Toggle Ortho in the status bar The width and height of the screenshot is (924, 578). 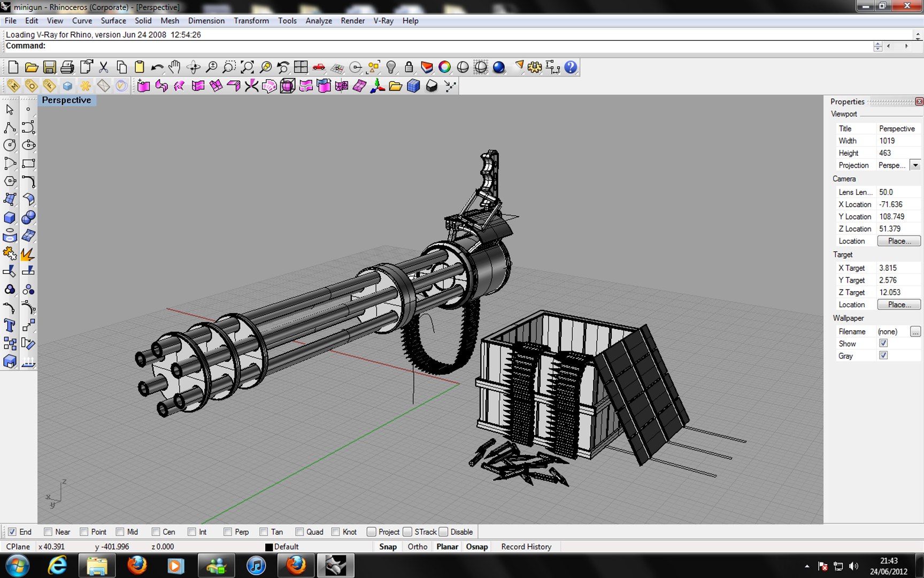point(418,546)
